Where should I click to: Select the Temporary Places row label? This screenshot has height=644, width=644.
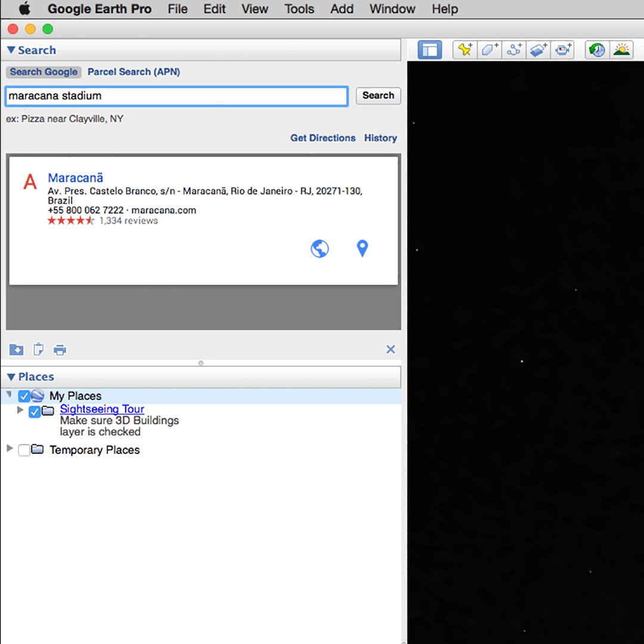(94, 450)
